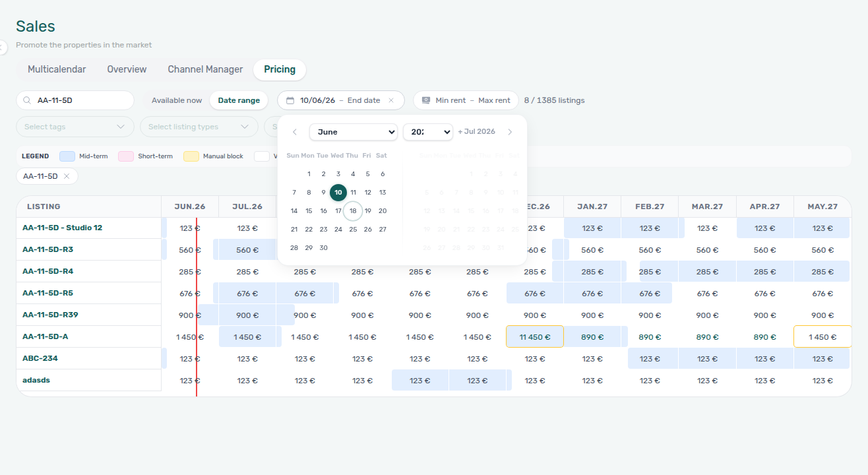This screenshot has height=475, width=868.
Task: Open listing AA-11-5D - Studio 12
Action: (x=63, y=228)
